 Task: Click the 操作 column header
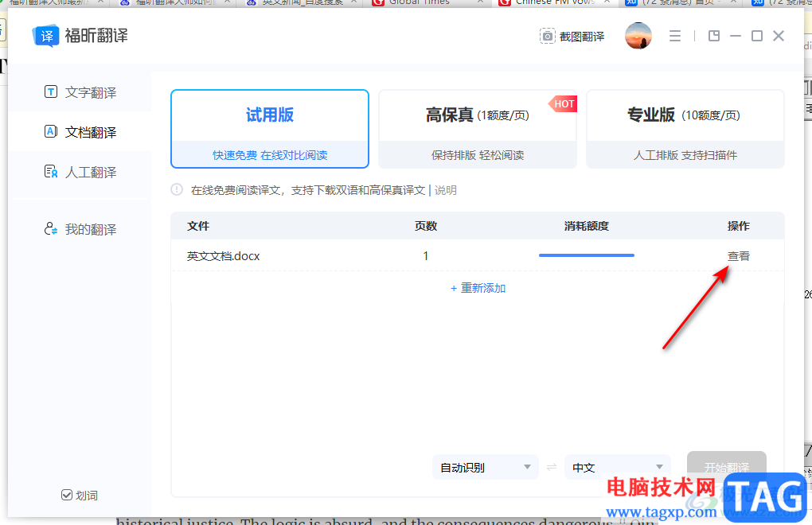tap(739, 226)
